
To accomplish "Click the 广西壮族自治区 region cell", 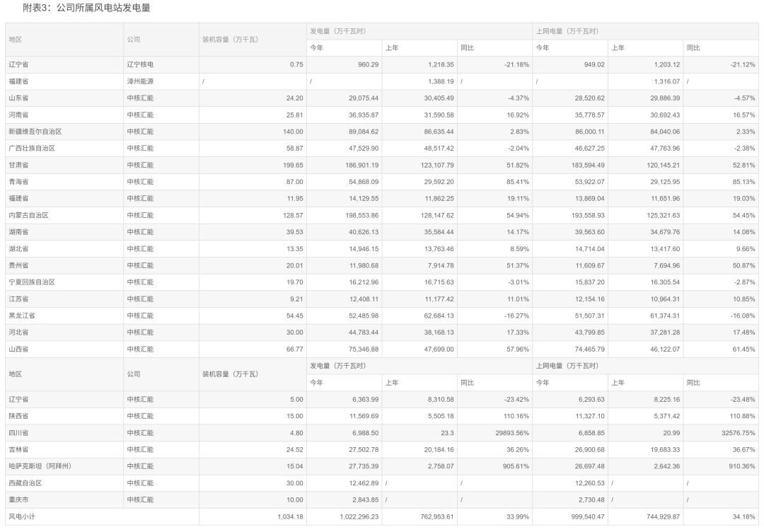I will point(32,149).
